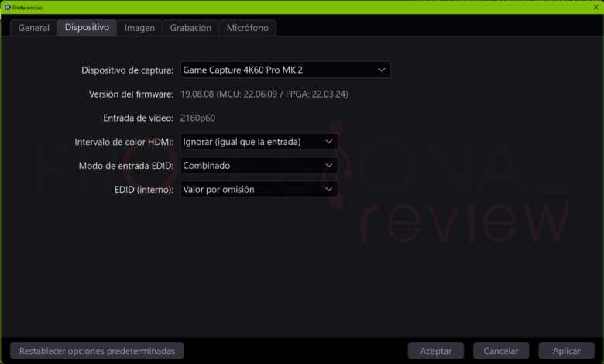Click the 2160p60 video input value
Screen dimensions: 604x364
pos(197,118)
